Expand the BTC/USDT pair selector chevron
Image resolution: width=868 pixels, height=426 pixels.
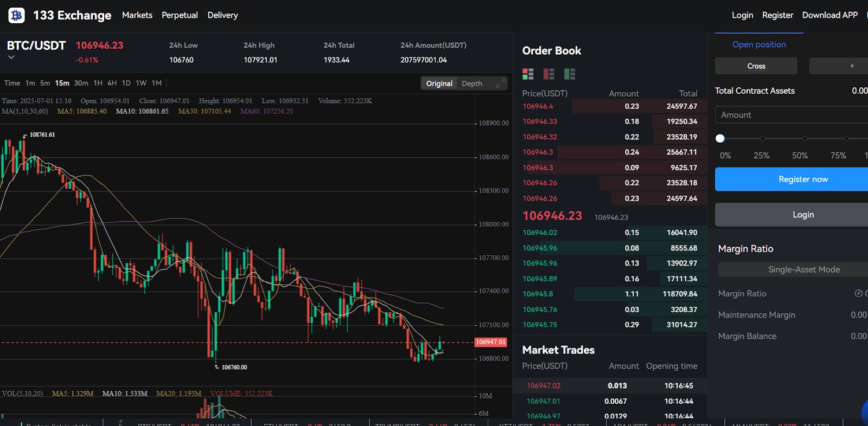(x=11, y=57)
